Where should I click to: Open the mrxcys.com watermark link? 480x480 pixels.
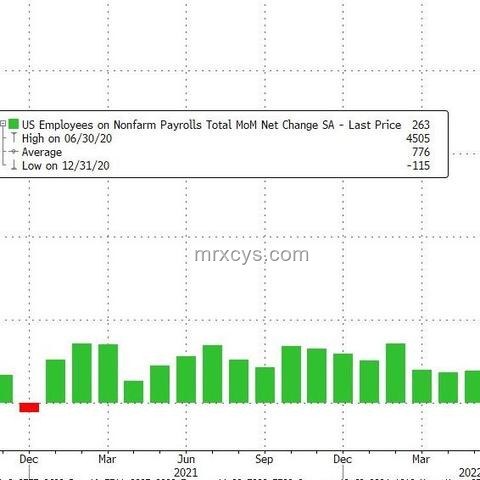(252, 255)
